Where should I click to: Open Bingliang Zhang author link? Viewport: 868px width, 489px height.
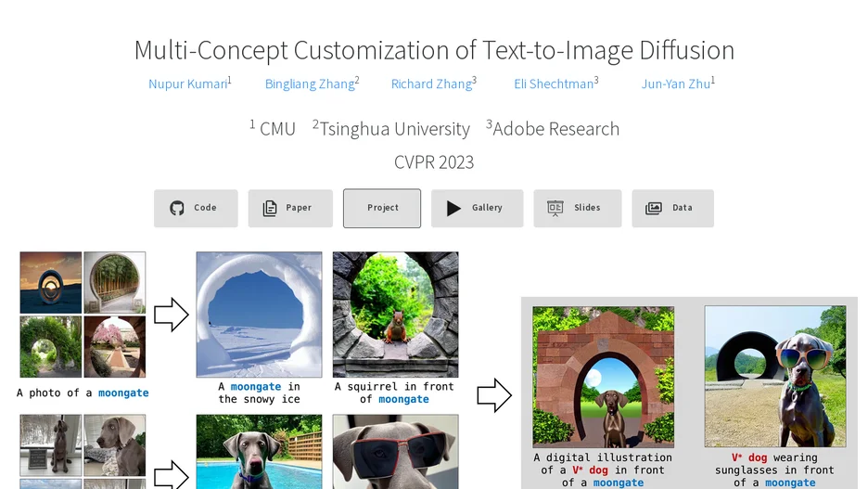click(310, 84)
